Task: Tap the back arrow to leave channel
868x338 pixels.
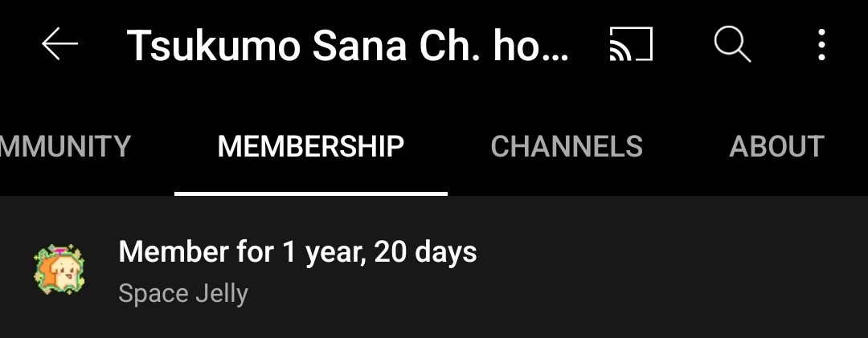Action: coord(59,43)
